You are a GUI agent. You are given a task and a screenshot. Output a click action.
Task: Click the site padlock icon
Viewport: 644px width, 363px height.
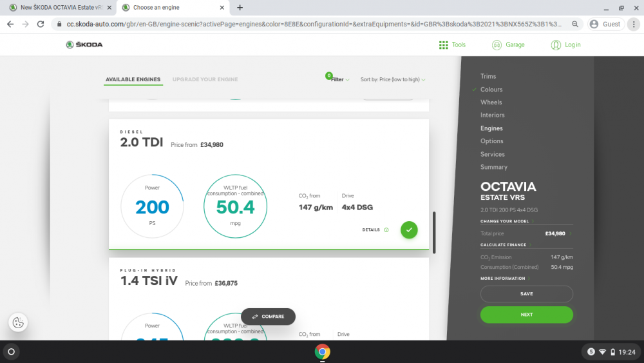pyautogui.click(x=59, y=25)
